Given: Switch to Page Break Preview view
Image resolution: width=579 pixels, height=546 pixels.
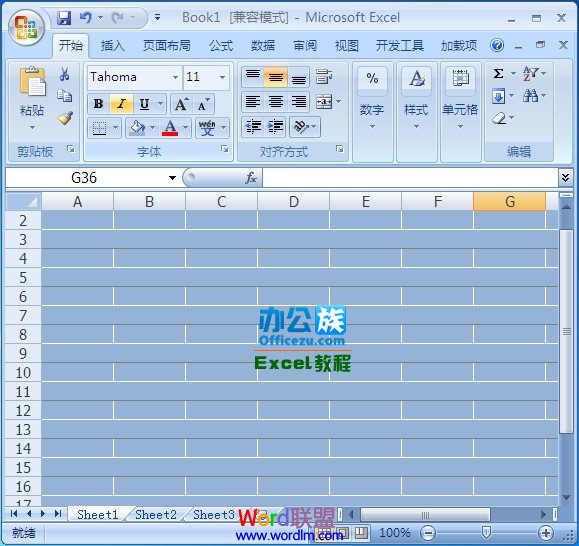Looking at the screenshot, I should click(x=362, y=533).
